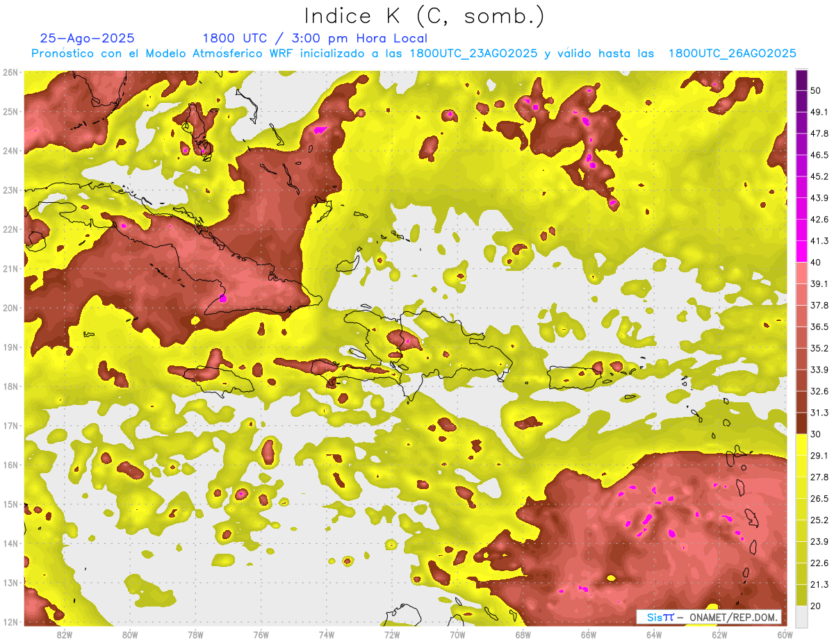Select the color scale value "33.9"
This screenshot has width=834, height=644.
(819, 370)
